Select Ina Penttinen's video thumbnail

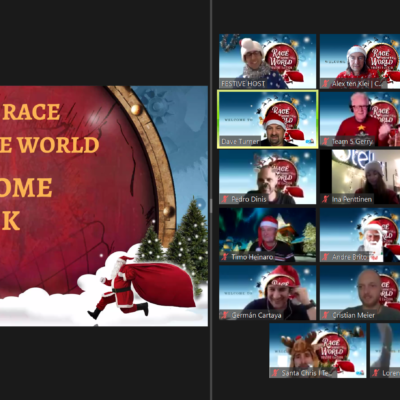[x=360, y=177]
